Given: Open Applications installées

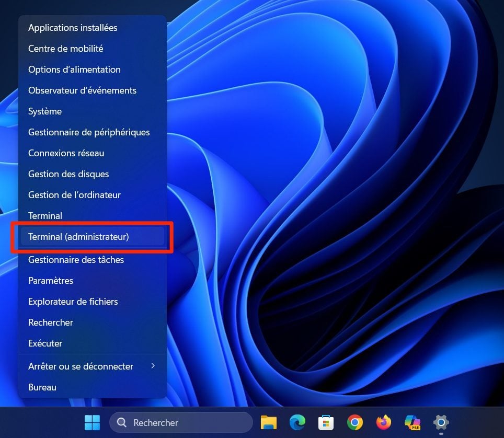Looking at the screenshot, I should [x=93, y=28].
